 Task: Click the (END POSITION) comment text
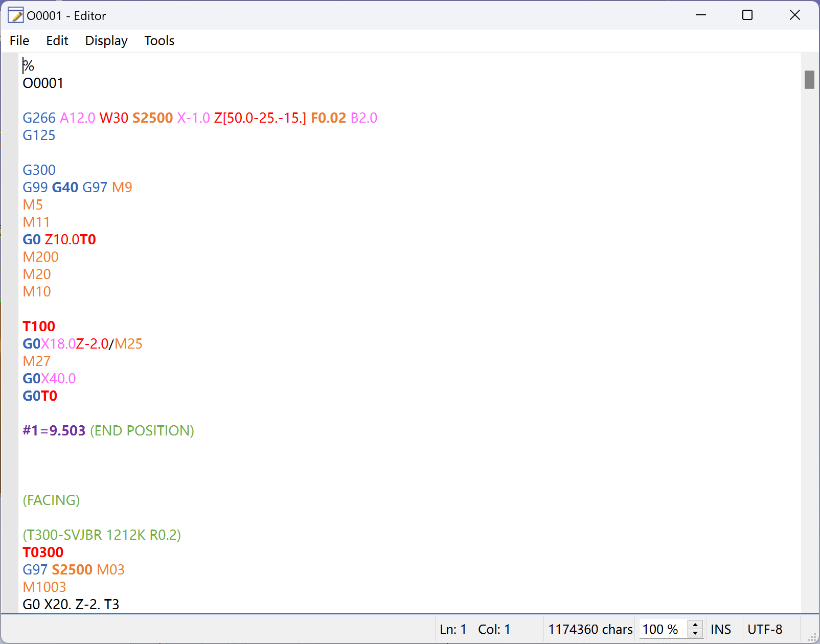click(142, 431)
